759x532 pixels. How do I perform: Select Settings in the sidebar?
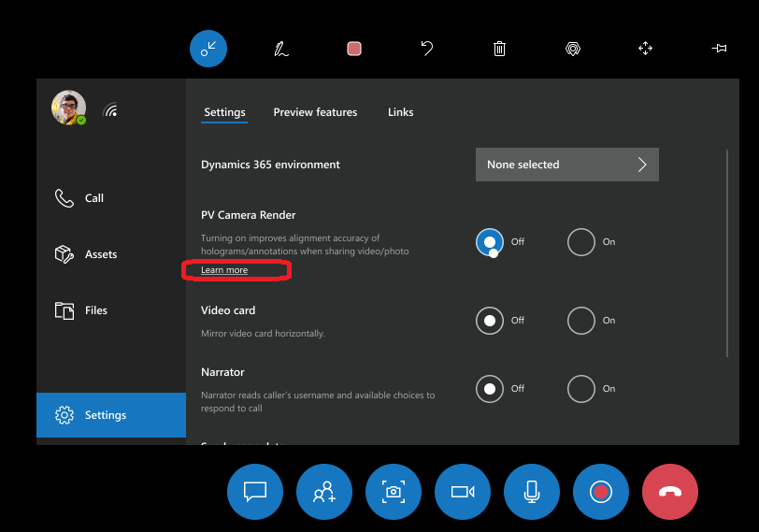pos(111,415)
